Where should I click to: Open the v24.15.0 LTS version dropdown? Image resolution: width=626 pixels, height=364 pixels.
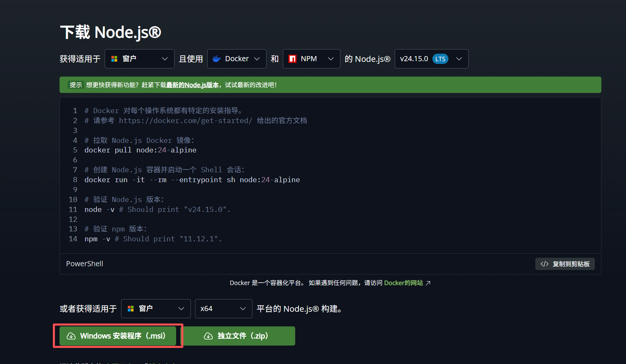tap(431, 59)
